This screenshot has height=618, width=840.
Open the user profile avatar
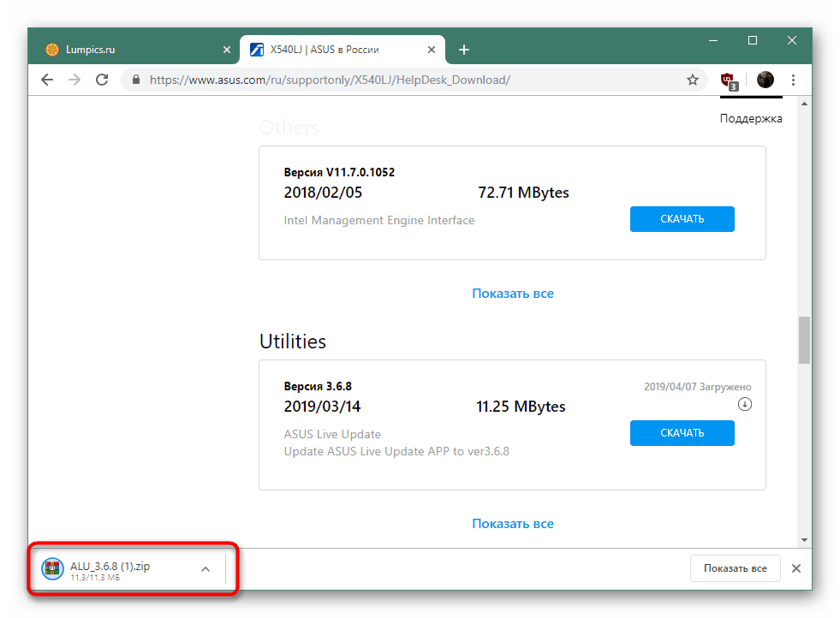765,80
